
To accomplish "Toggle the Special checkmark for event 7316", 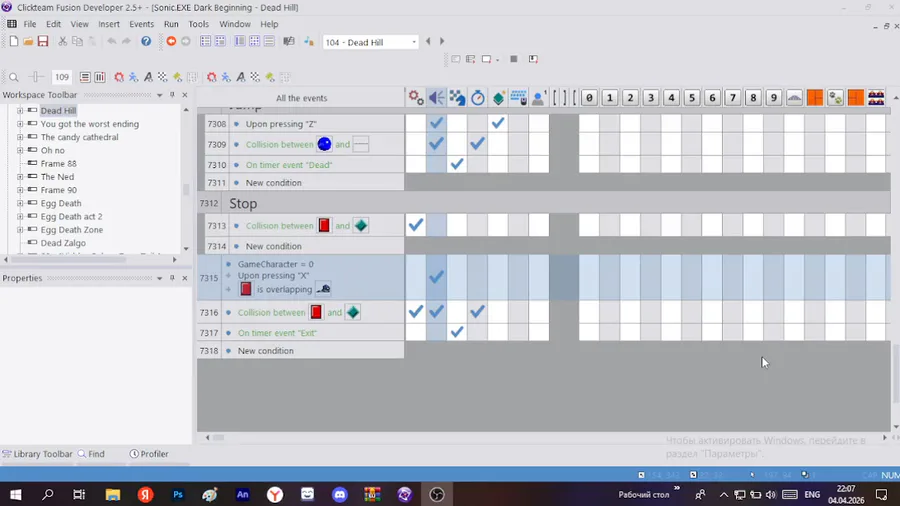I will [x=416, y=312].
